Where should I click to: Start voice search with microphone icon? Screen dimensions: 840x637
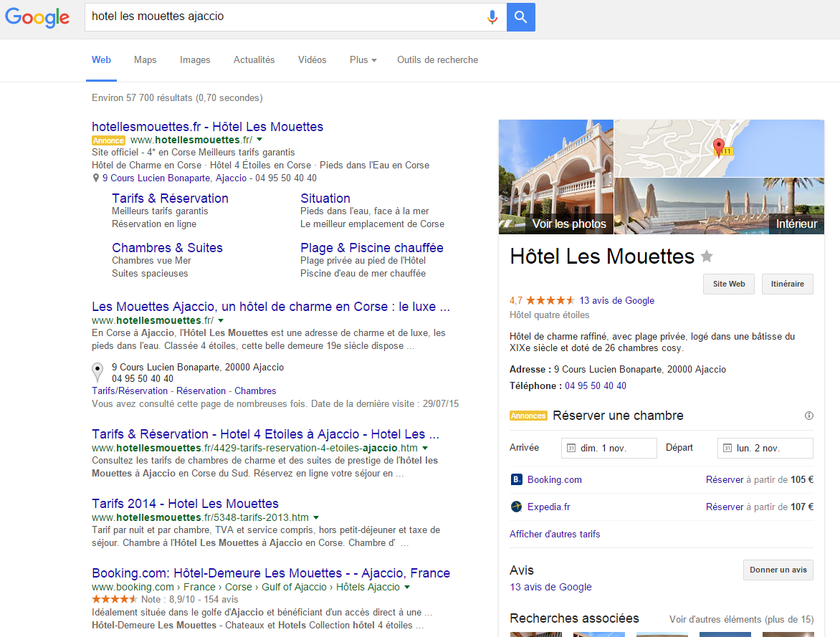click(492, 17)
